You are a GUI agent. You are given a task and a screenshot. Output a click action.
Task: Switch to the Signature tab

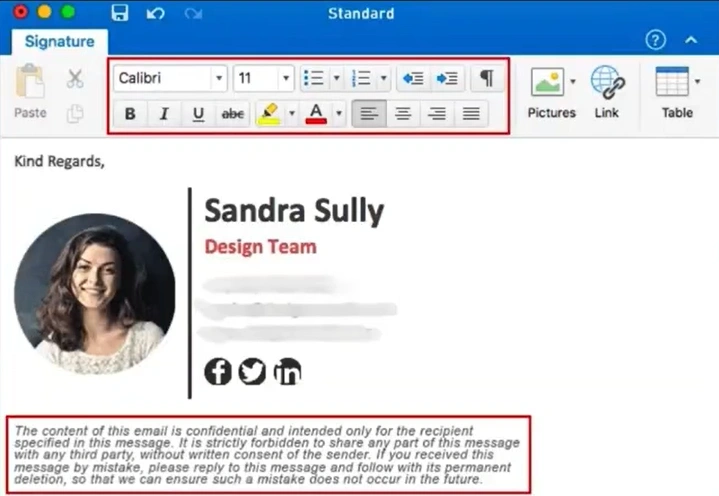60,41
